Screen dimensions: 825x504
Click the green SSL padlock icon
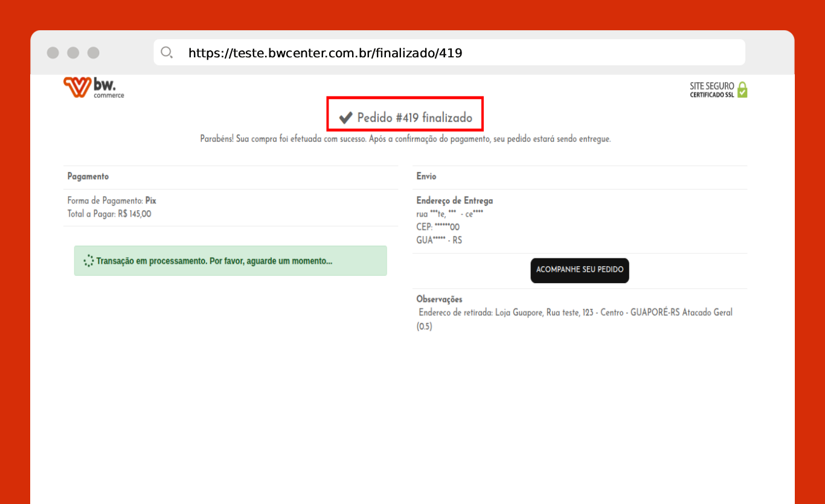[x=742, y=90]
